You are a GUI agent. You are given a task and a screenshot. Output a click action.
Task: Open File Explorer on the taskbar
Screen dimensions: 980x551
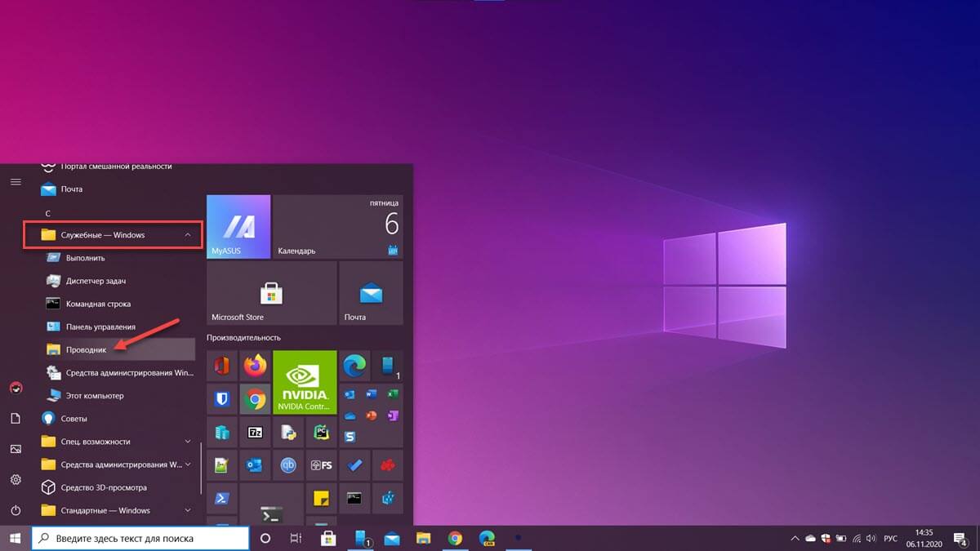[423, 539]
